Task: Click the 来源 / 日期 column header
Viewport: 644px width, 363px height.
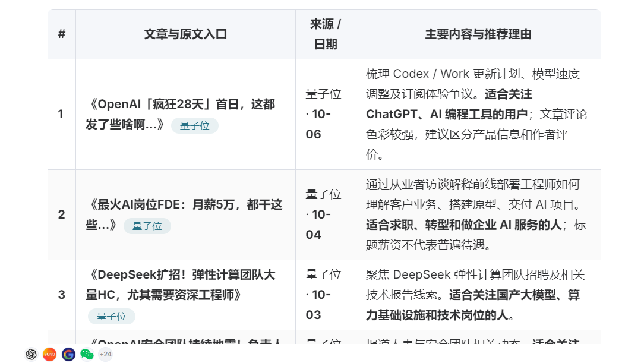Action: (326, 34)
